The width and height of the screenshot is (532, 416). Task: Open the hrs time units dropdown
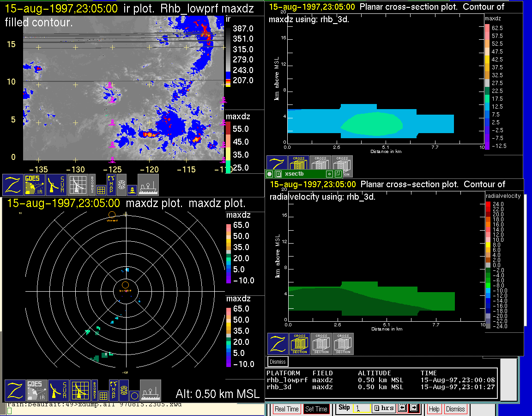click(x=383, y=409)
